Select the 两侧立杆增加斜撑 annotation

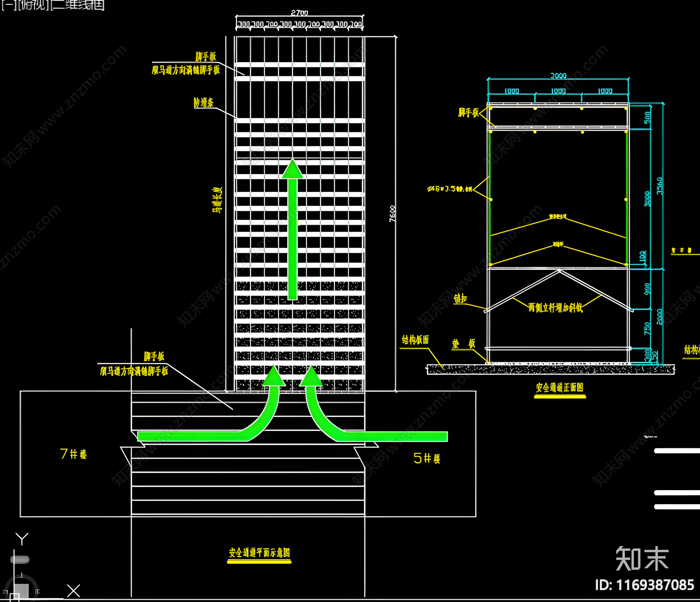(x=556, y=307)
